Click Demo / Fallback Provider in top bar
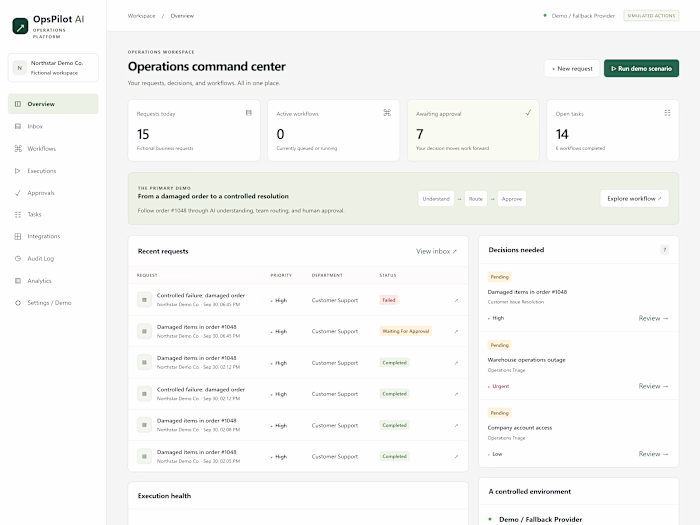Image resolution: width=700 pixels, height=525 pixels. click(583, 16)
